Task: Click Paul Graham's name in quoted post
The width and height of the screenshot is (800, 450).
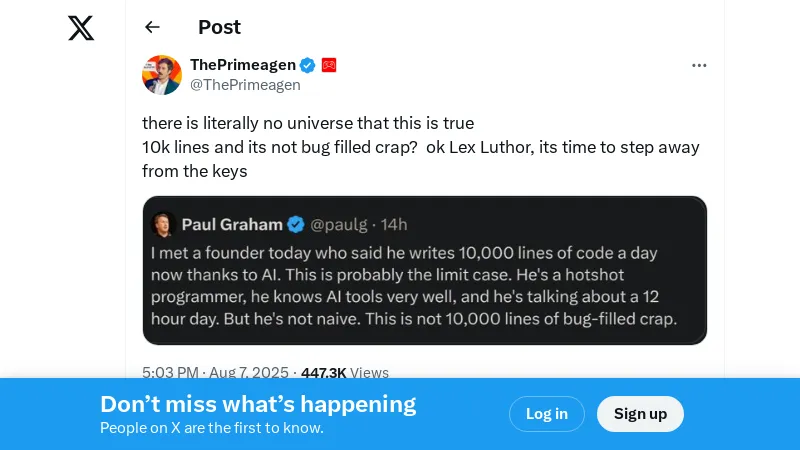Action: tap(232, 224)
